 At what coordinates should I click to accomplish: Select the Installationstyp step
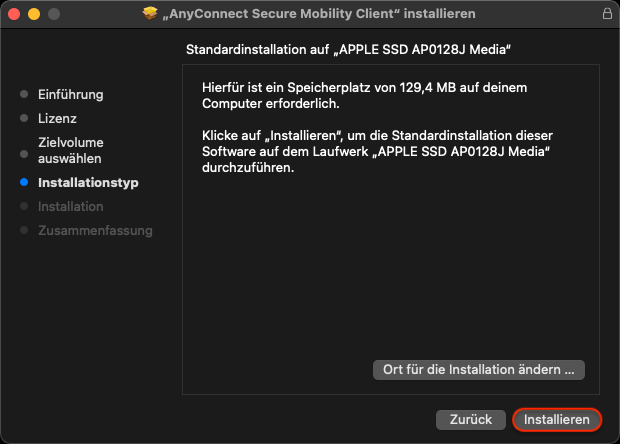coord(88,183)
